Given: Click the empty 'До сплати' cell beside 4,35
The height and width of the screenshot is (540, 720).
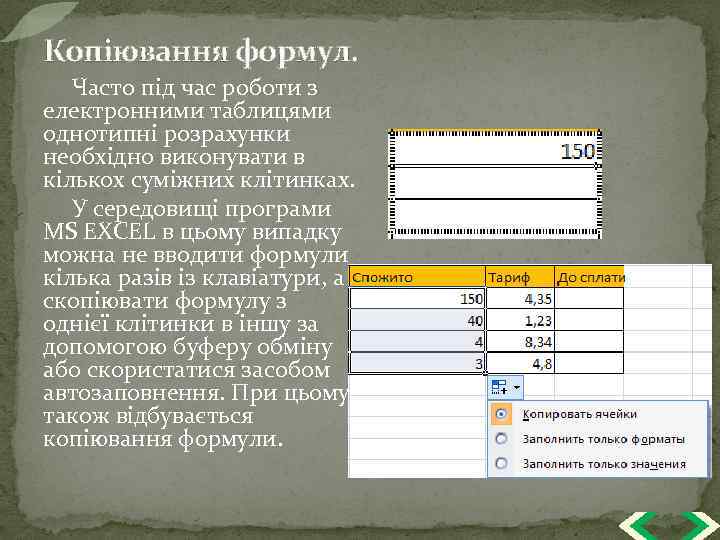Looking at the screenshot, I should tap(590, 298).
